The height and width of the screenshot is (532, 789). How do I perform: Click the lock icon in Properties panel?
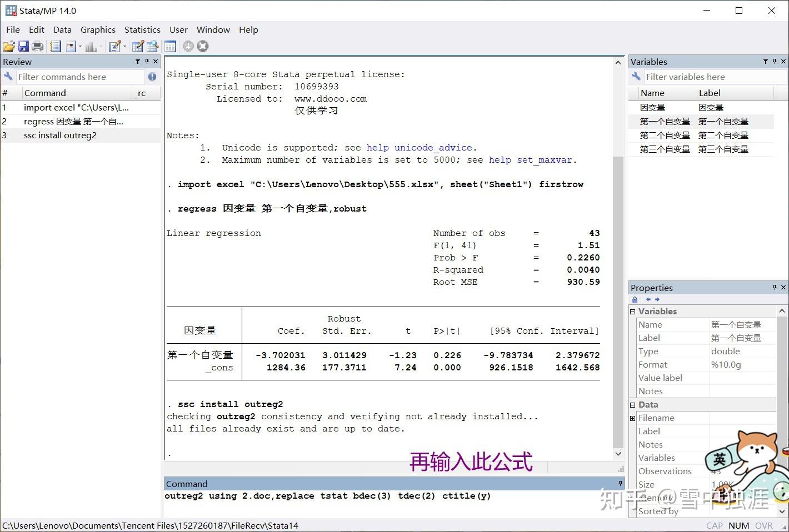(635, 299)
